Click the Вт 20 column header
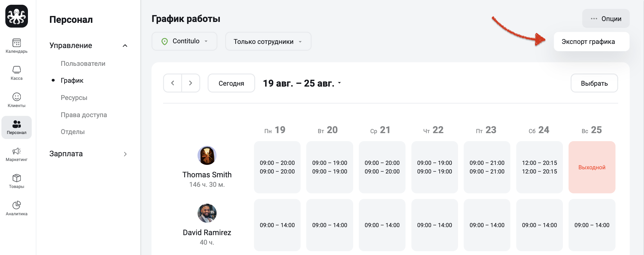Image resolution: width=644 pixels, height=255 pixels. pos(328,130)
